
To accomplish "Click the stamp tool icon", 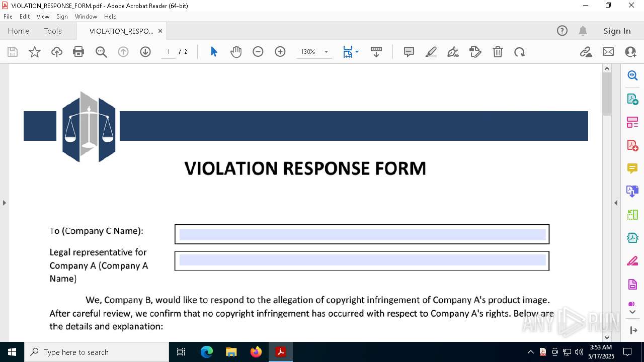I will point(475,52).
